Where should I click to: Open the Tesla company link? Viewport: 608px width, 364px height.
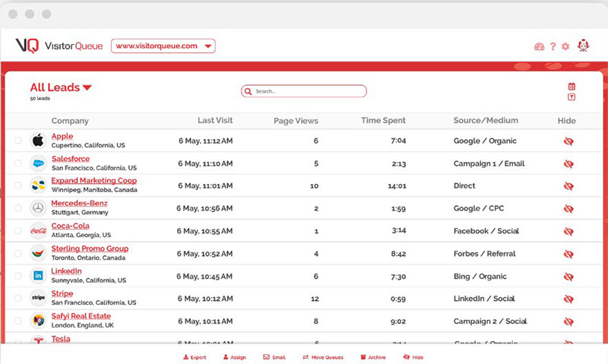[61, 339]
